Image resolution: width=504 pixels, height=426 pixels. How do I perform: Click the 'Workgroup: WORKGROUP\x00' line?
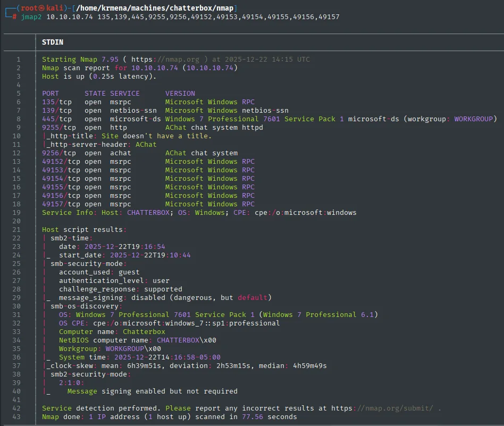click(110, 349)
